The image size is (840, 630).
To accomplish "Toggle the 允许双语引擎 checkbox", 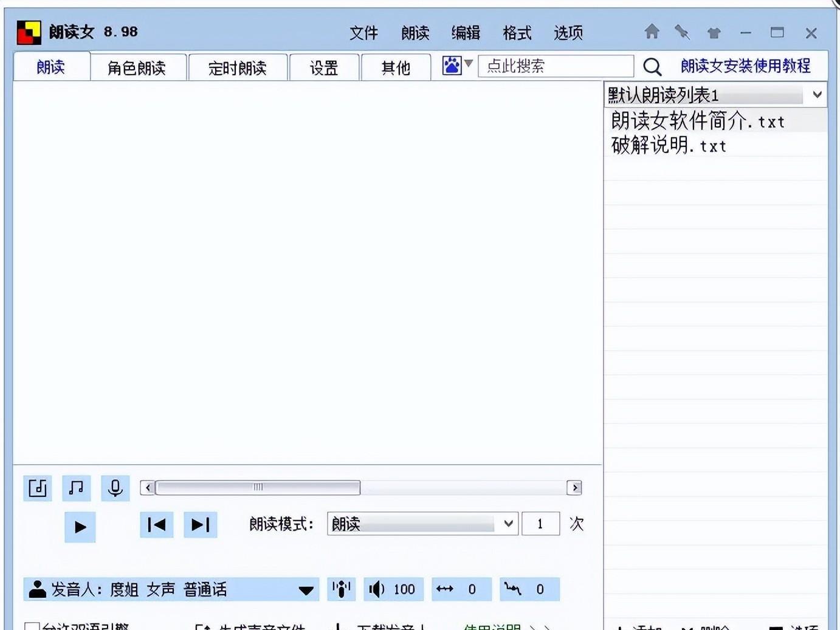I will (x=32, y=626).
